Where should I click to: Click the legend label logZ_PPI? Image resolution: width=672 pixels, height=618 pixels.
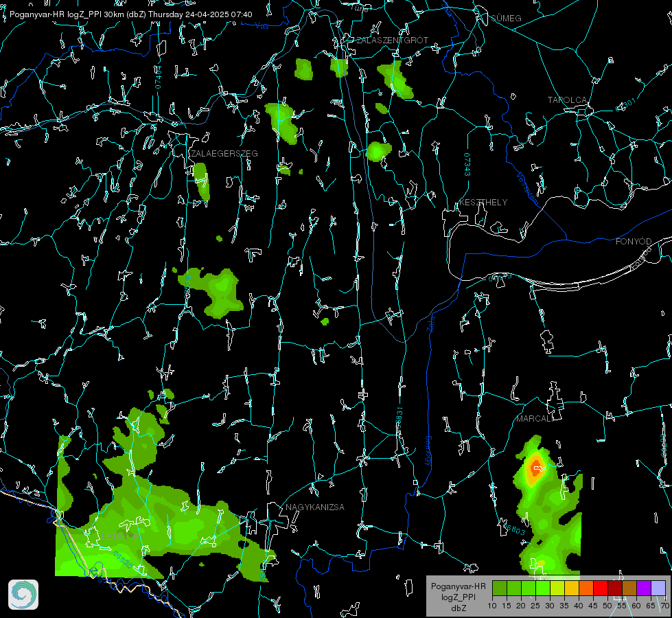[x=458, y=597]
